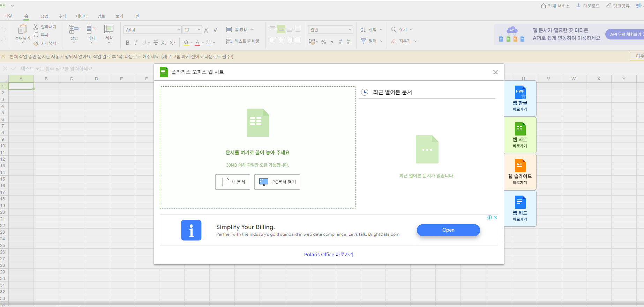Increase font size with large A icon

tap(207, 30)
